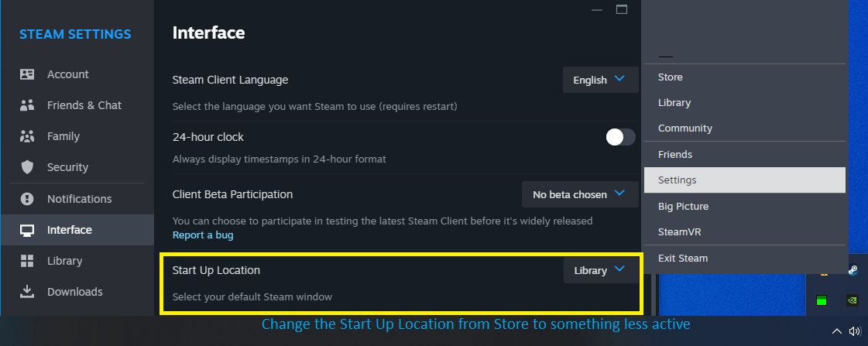Show hidden tray icons chevron
The height and width of the screenshot is (346, 868).
[x=836, y=331]
